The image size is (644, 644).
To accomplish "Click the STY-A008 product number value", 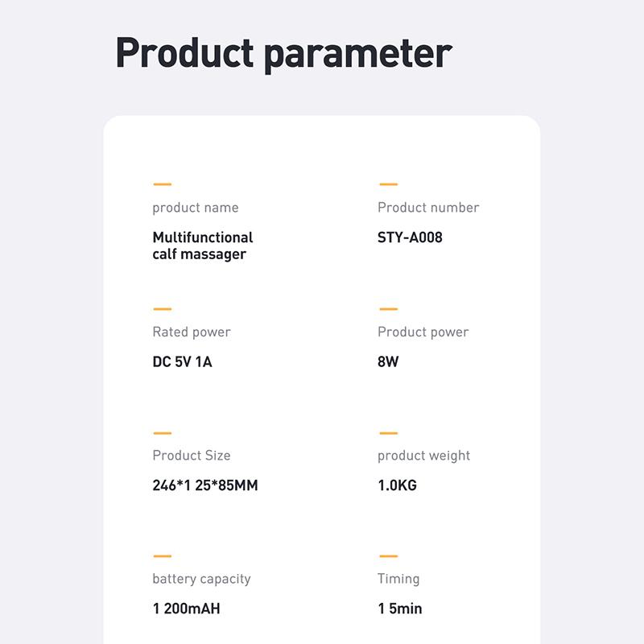I will (x=410, y=237).
